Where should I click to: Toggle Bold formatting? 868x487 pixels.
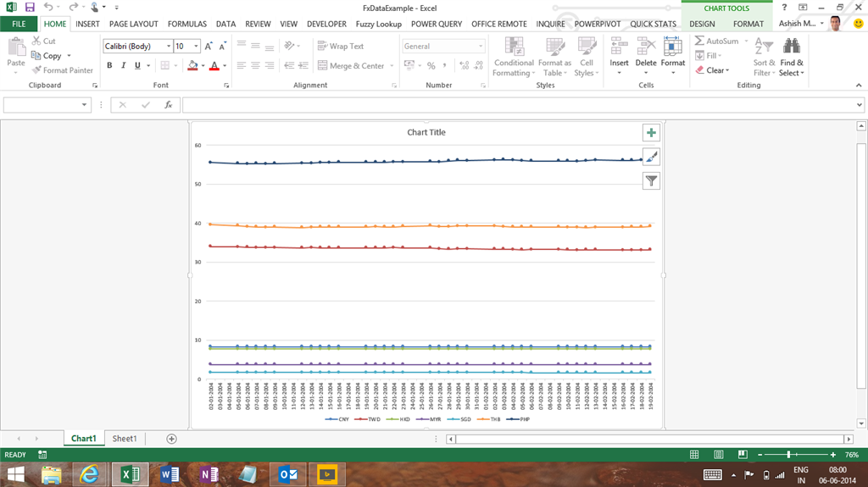[109, 65]
